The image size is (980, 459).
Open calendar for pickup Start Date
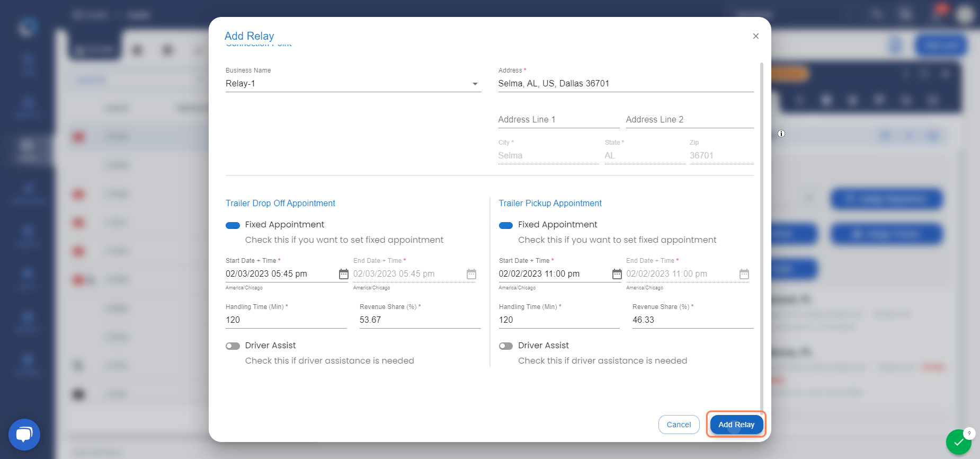tap(617, 274)
